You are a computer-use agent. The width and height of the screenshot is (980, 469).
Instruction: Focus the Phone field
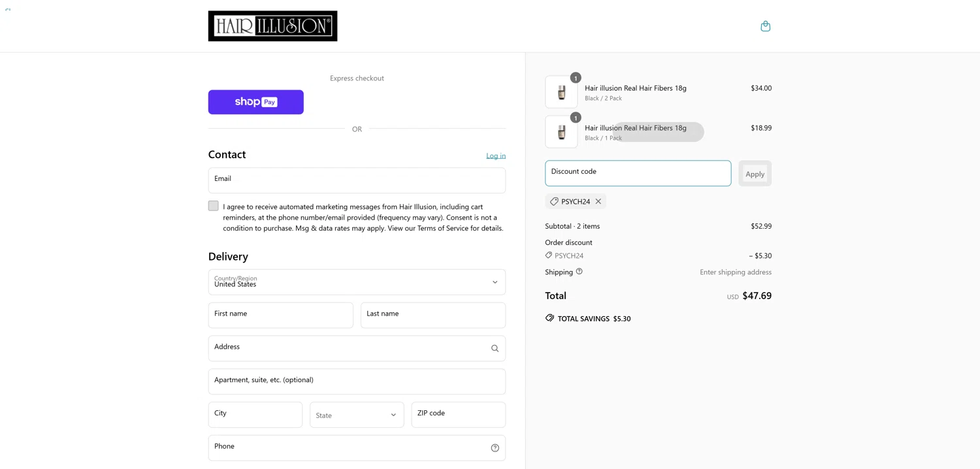tap(357, 448)
